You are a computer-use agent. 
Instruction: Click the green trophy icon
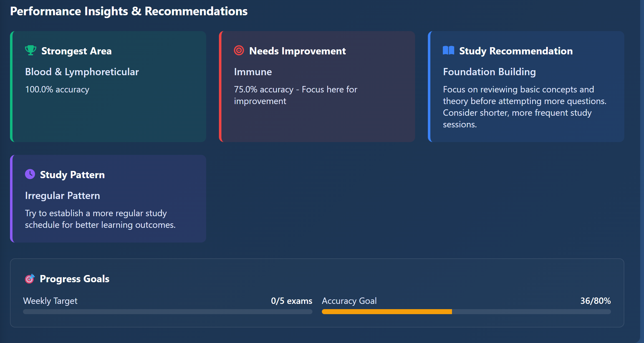point(31,50)
